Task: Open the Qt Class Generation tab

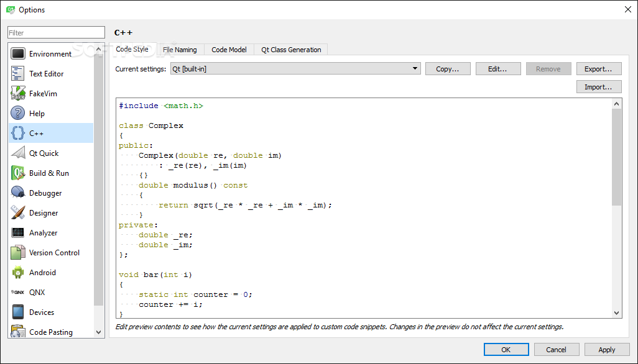Action: (x=291, y=50)
